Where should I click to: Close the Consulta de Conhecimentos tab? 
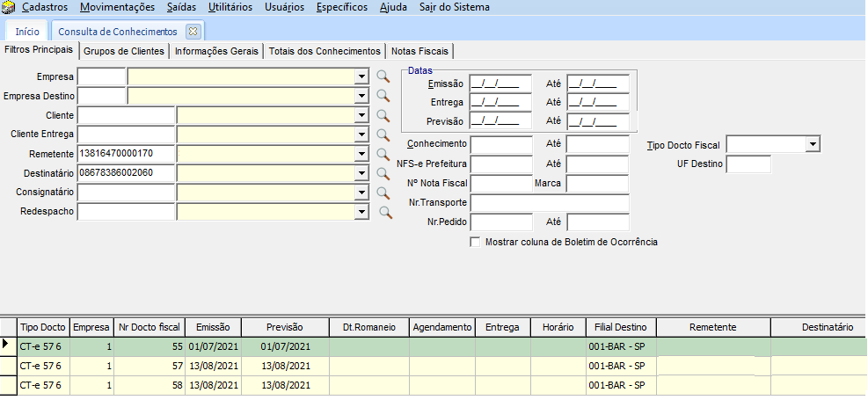coord(193,32)
